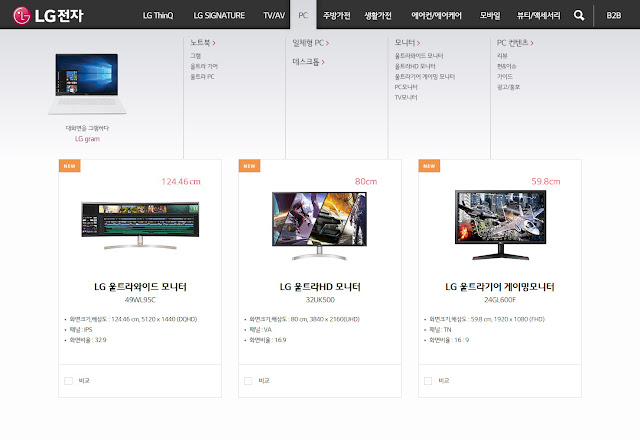Click NEW badge on 32UK500 monitor card

click(249, 166)
